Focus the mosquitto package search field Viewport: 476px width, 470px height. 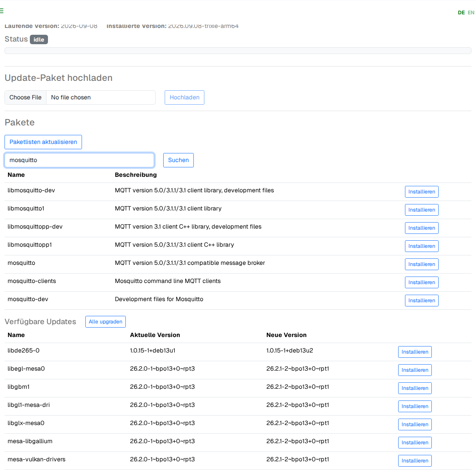79,160
